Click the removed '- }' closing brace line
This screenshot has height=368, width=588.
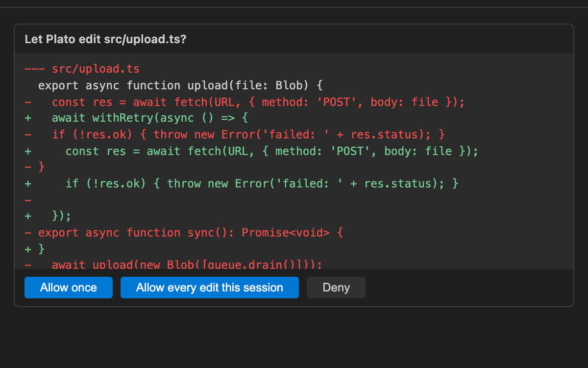(x=35, y=167)
